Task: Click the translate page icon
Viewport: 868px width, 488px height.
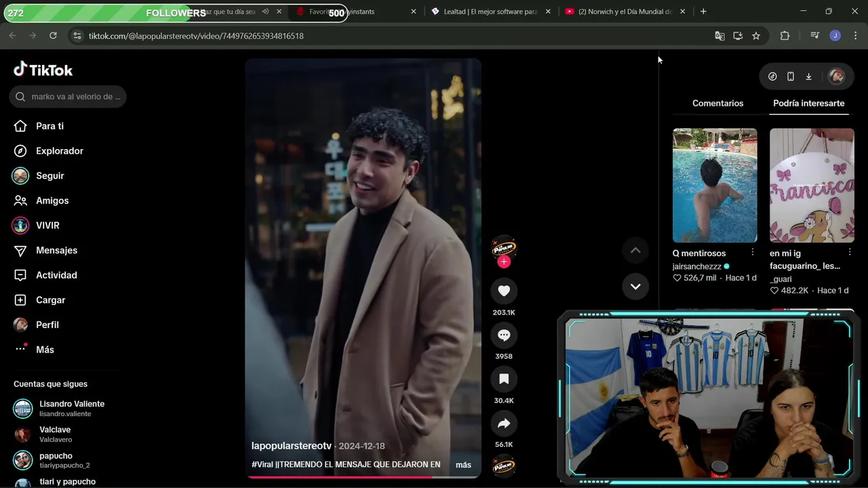Action: pos(719,36)
